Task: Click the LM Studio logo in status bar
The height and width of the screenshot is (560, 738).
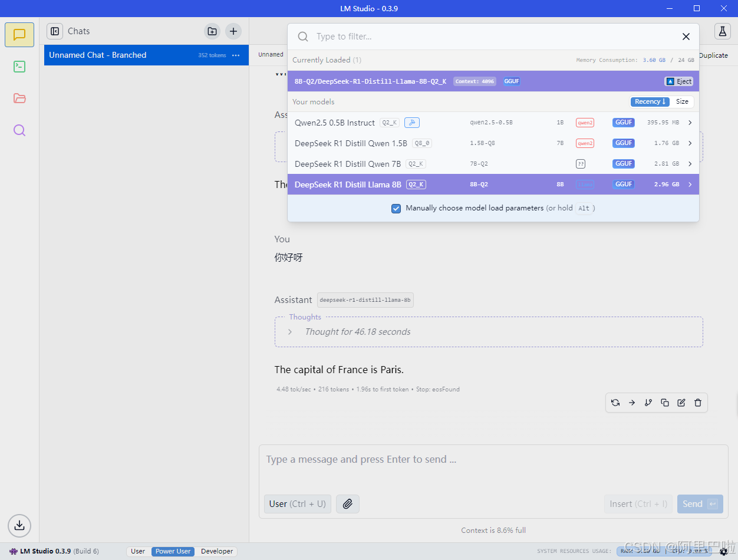Action: tap(14, 552)
